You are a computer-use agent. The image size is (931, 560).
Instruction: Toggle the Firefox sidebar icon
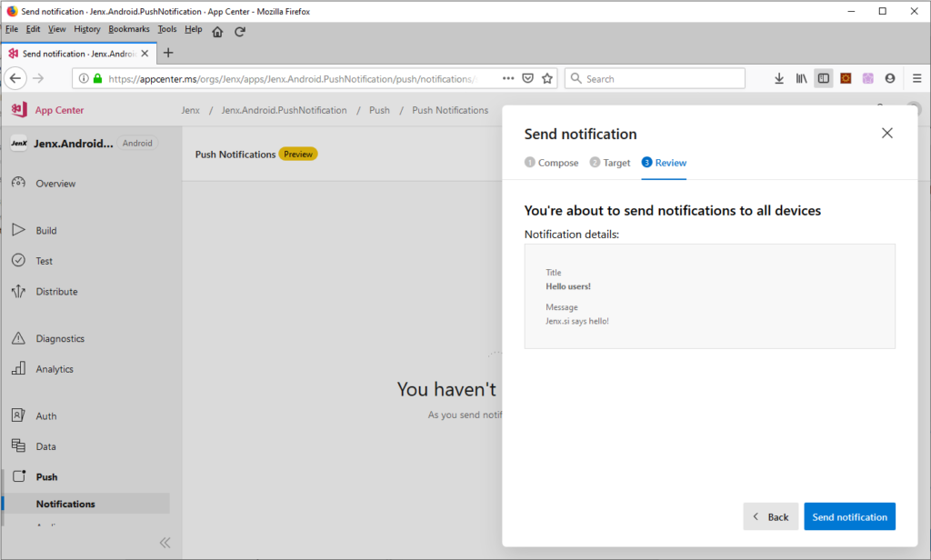click(x=824, y=78)
